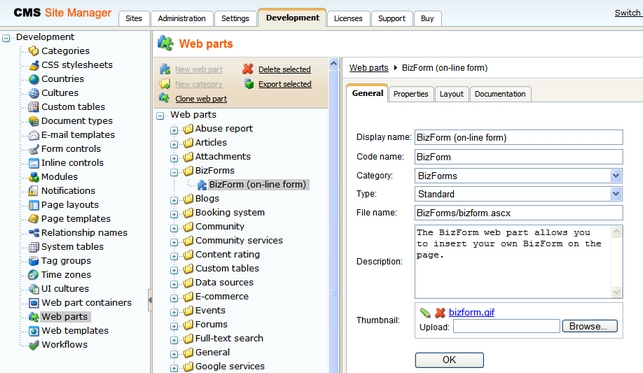Open the Category dropdown
Viewport: 643px width, 373px height.
coord(616,176)
